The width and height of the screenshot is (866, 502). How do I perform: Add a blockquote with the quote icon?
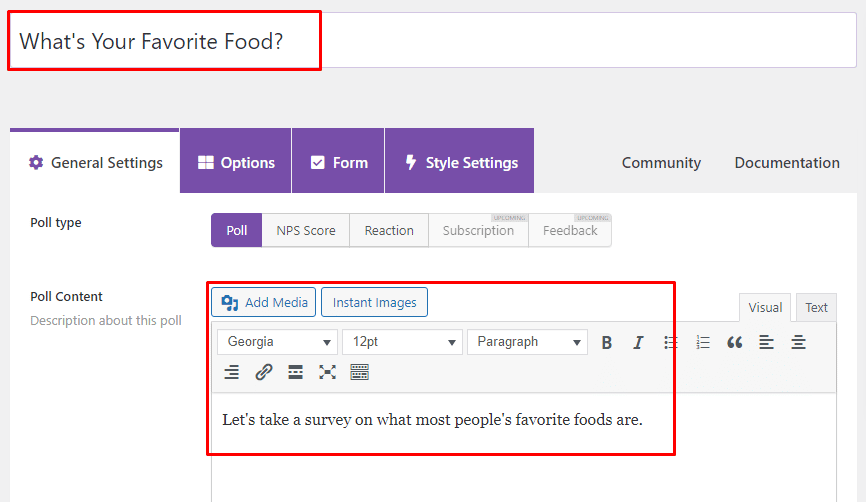point(735,342)
